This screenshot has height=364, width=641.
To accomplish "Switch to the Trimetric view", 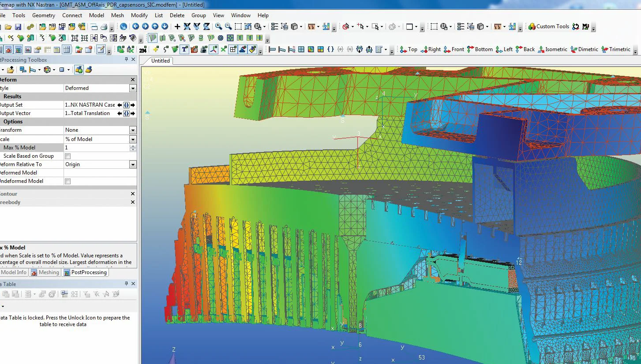I will (616, 49).
